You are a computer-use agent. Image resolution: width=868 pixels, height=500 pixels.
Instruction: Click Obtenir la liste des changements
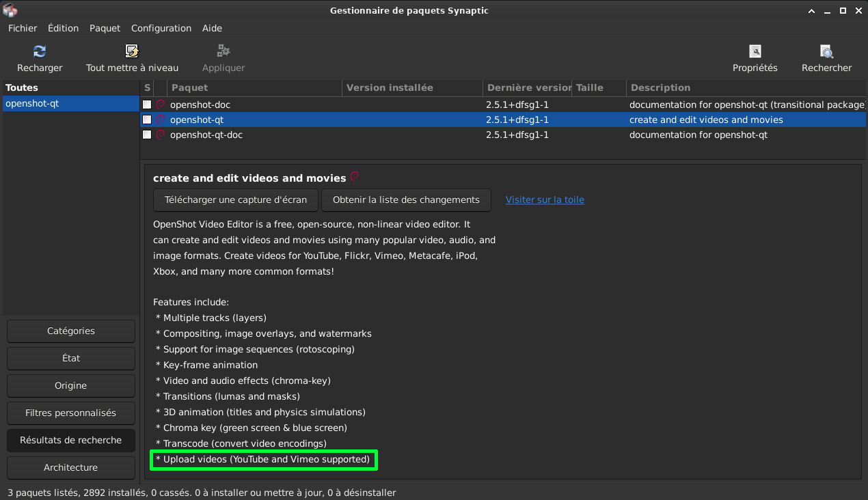point(406,200)
